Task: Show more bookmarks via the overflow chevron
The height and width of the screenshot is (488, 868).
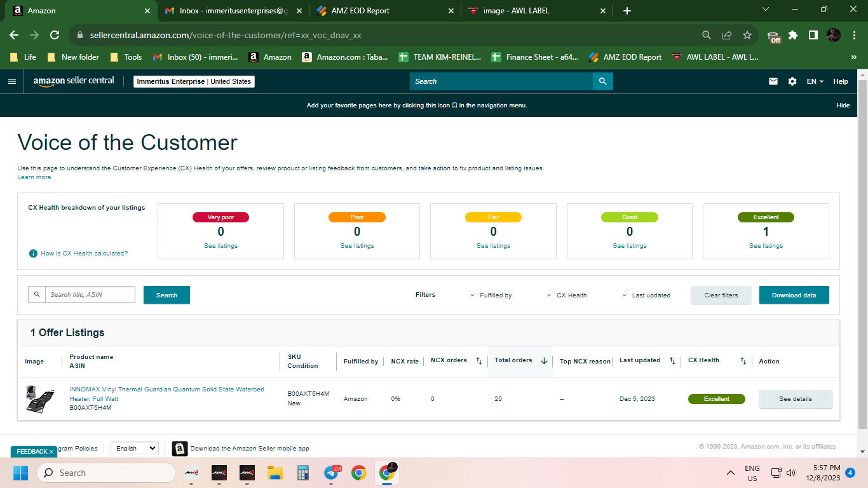Action: pyautogui.click(x=853, y=57)
